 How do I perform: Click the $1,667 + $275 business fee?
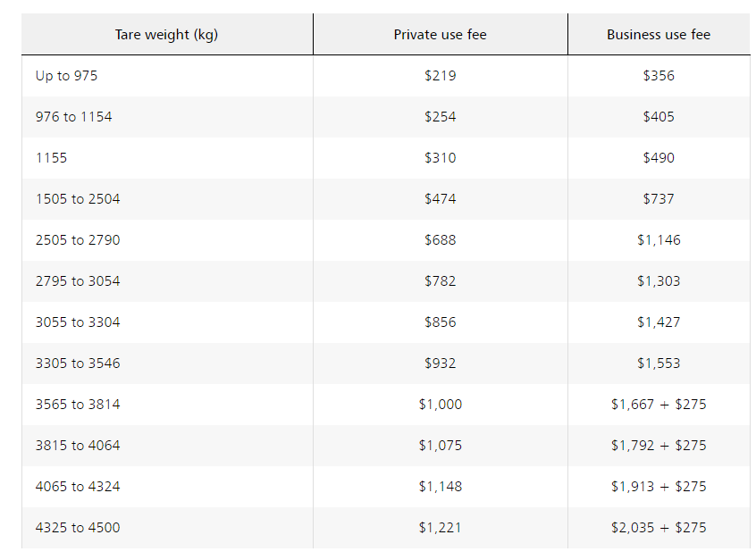point(659,405)
